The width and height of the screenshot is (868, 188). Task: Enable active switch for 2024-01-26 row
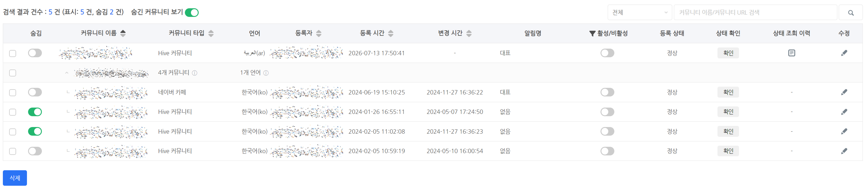click(x=607, y=112)
